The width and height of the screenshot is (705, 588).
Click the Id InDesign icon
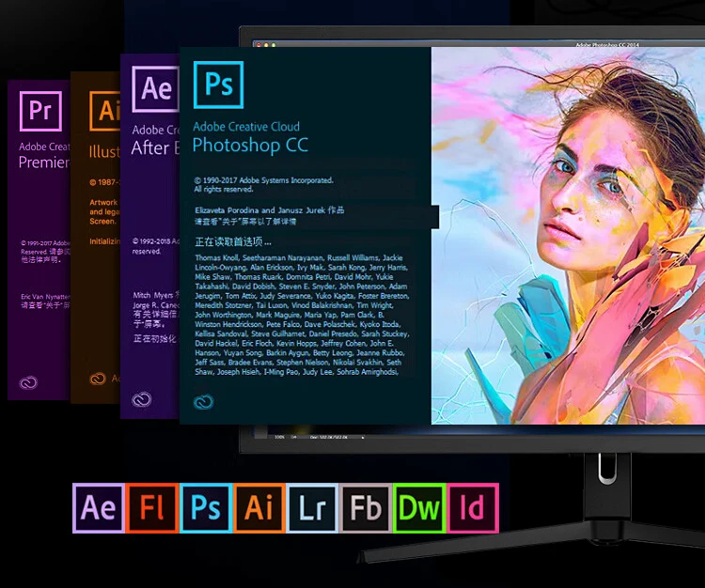click(473, 508)
